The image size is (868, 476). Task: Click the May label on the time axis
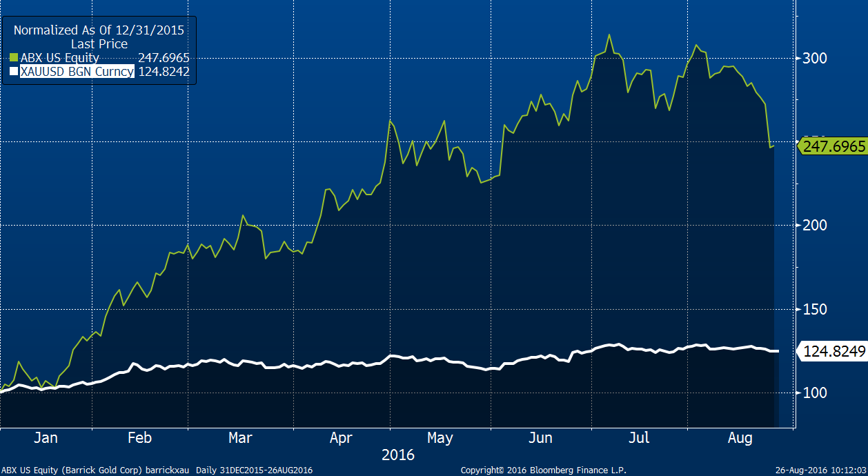(x=440, y=437)
